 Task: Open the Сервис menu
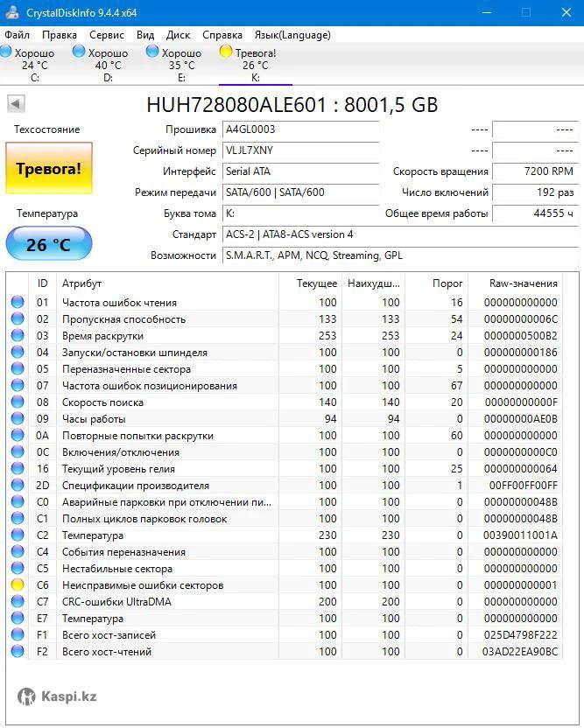tap(107, 35)
